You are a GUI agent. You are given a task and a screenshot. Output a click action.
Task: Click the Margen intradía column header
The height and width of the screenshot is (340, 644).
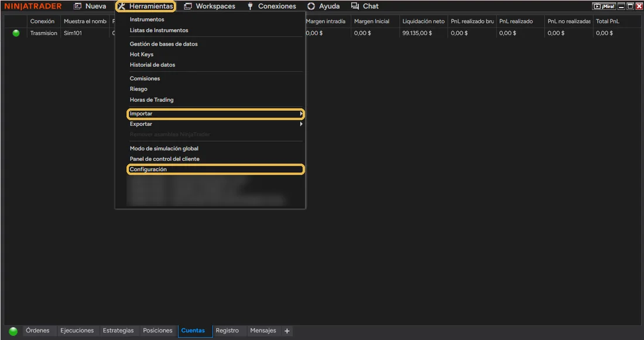pos(326,21)
